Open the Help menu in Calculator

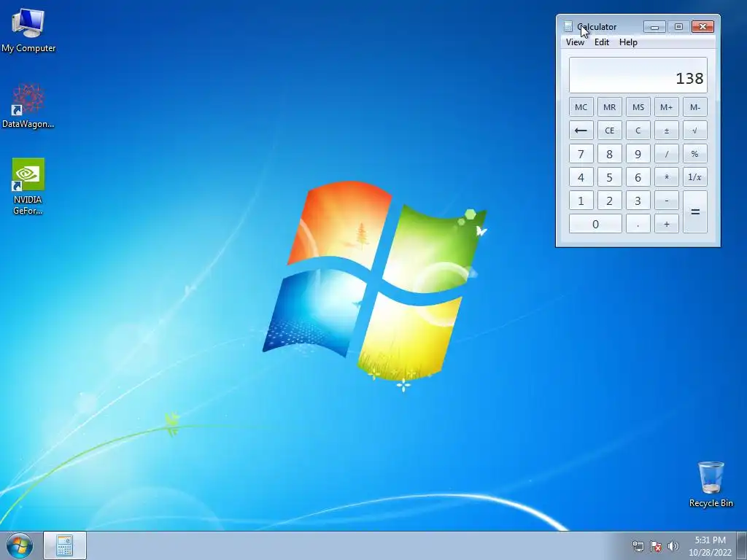click(628, 42)
